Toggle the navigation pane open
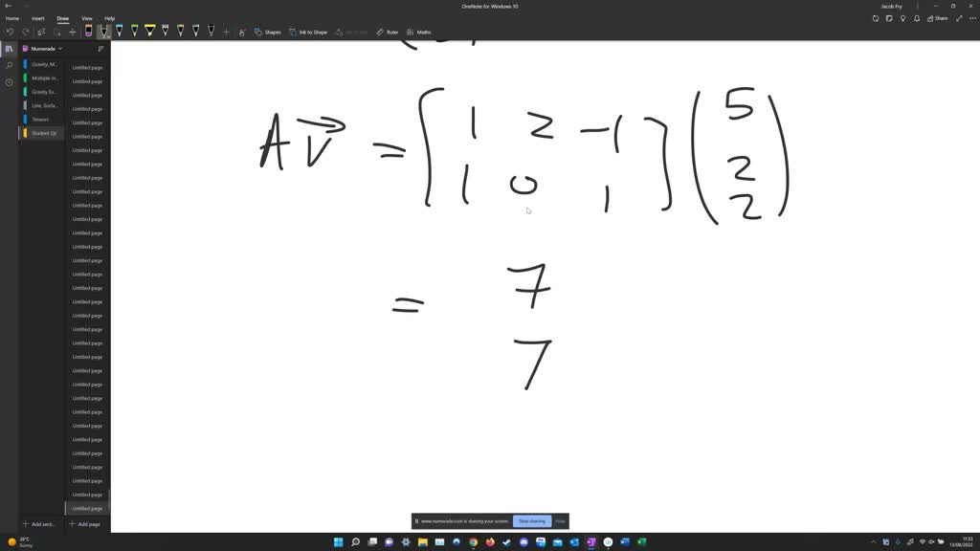Screen dimensions: 980x551 click(10, 48)
